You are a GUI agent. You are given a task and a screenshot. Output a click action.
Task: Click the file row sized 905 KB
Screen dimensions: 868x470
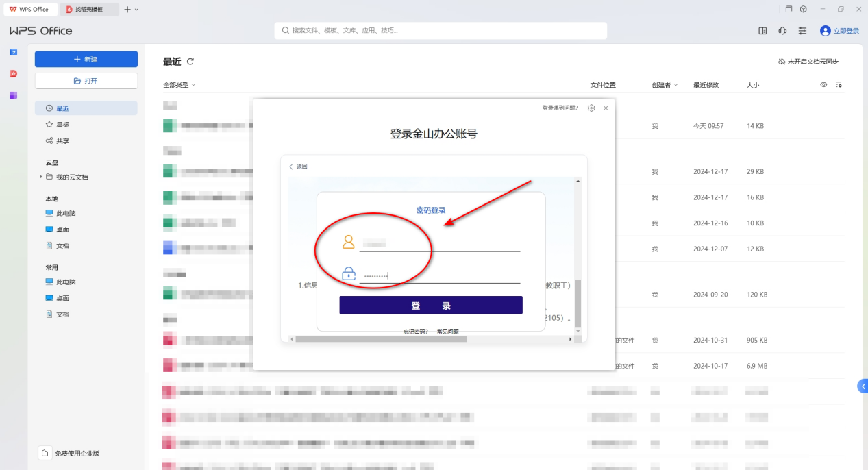pyautogui.click(x=504, y=340)
